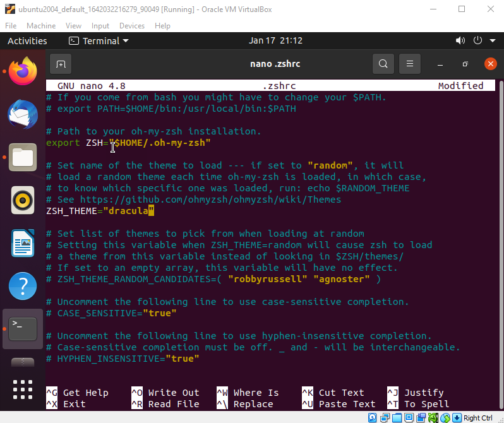The width and height of the screenshot is (504, 423).
Task: Open the system status menu arrow
Action: point(493,40)
